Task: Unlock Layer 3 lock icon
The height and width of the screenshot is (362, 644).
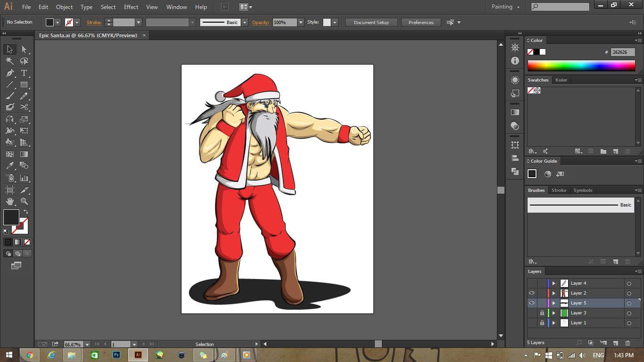Action: coord(542,313)
